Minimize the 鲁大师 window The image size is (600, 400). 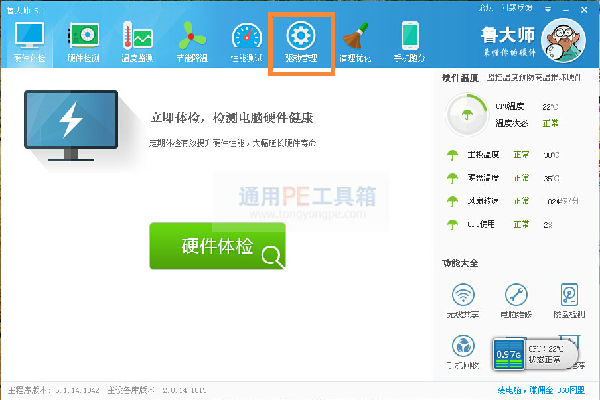click(566, 9)
